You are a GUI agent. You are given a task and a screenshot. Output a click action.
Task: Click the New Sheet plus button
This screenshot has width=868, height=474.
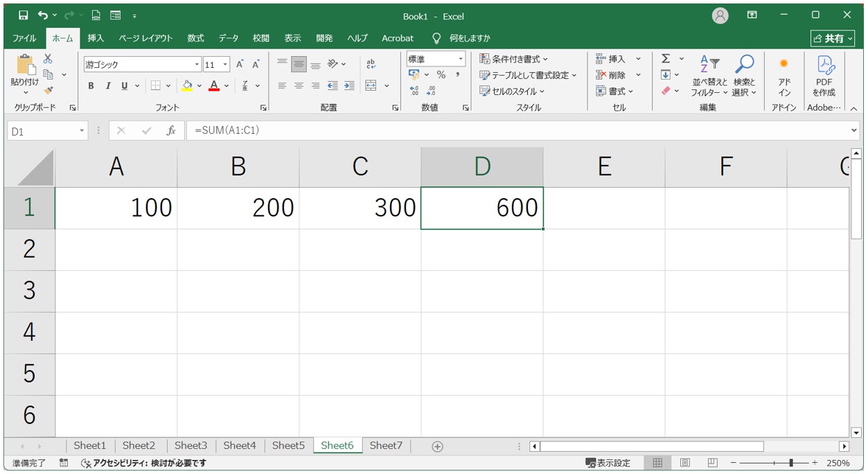coord(437,446)
